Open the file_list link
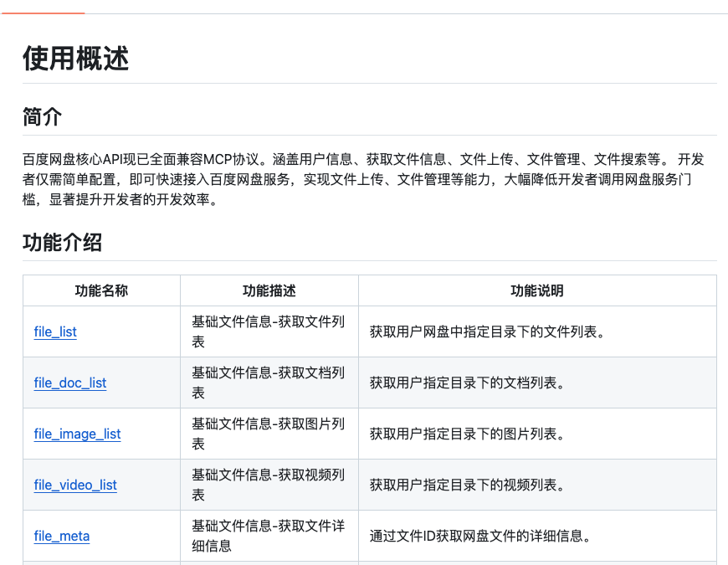 tap(55, 332)
